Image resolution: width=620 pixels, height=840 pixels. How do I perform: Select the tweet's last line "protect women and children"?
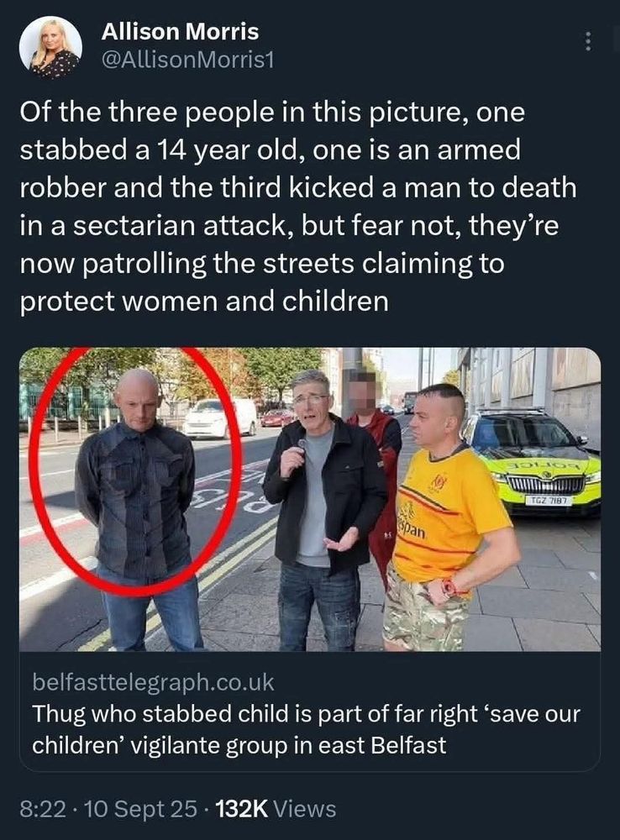(204, 301)
